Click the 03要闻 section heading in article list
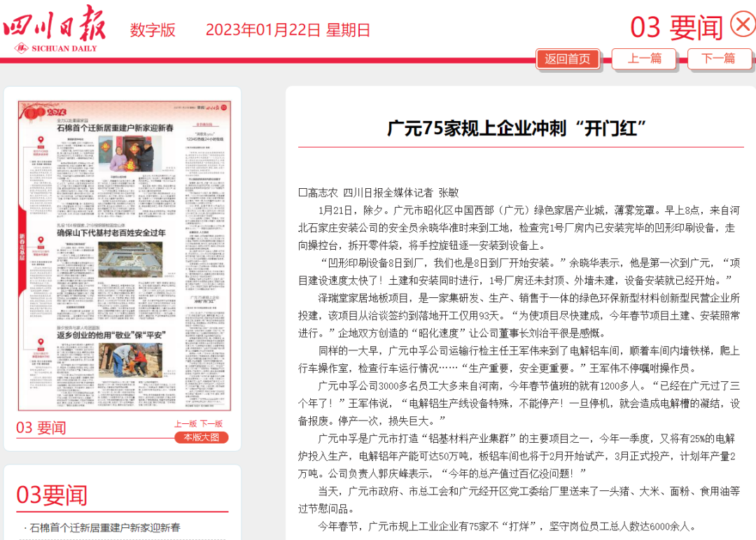This screenshot has height=540, width=756. pyautogui.click(x=52, y=495)
